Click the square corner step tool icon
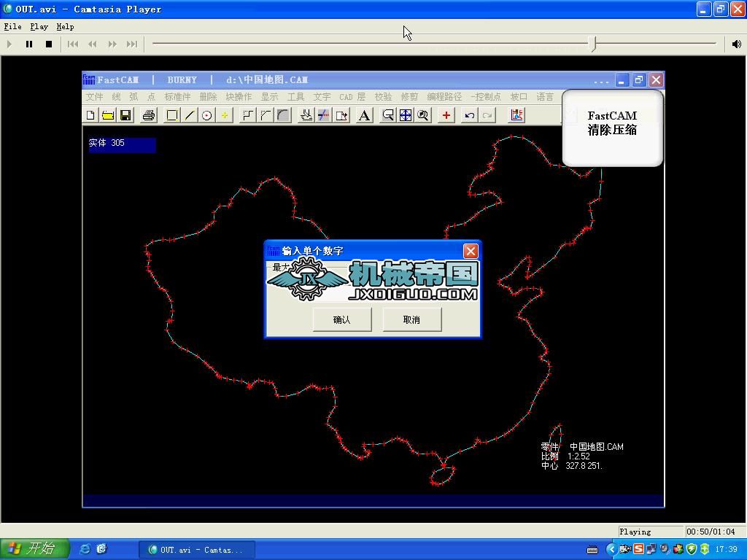 click(x=248, y=114)
